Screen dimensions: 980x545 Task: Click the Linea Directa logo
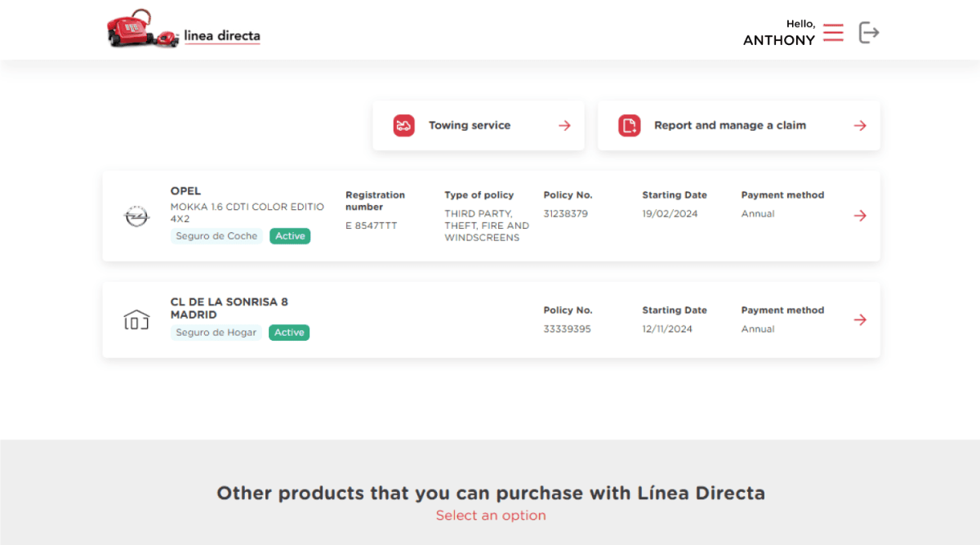[x=184, y=29]
